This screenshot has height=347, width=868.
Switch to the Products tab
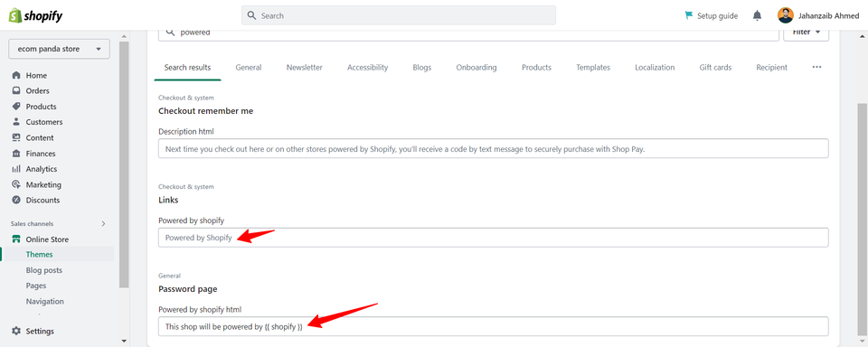[x=536, y=68]
